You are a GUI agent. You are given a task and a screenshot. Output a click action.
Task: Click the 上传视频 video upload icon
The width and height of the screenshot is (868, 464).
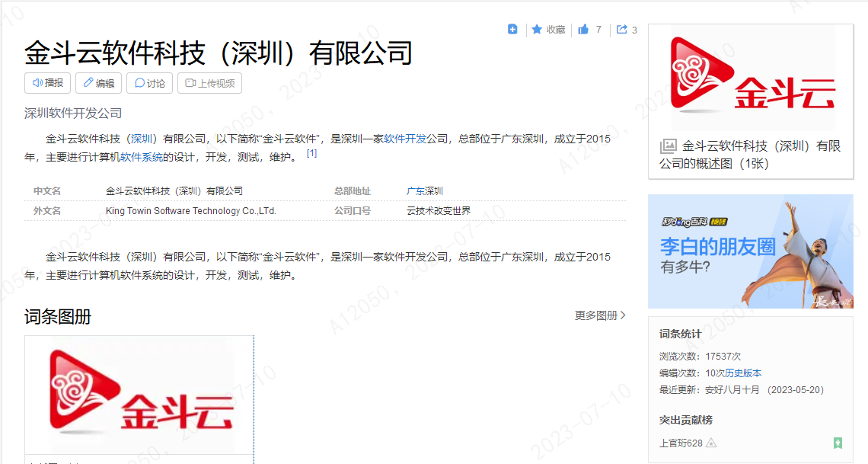[x=190, y=82]
